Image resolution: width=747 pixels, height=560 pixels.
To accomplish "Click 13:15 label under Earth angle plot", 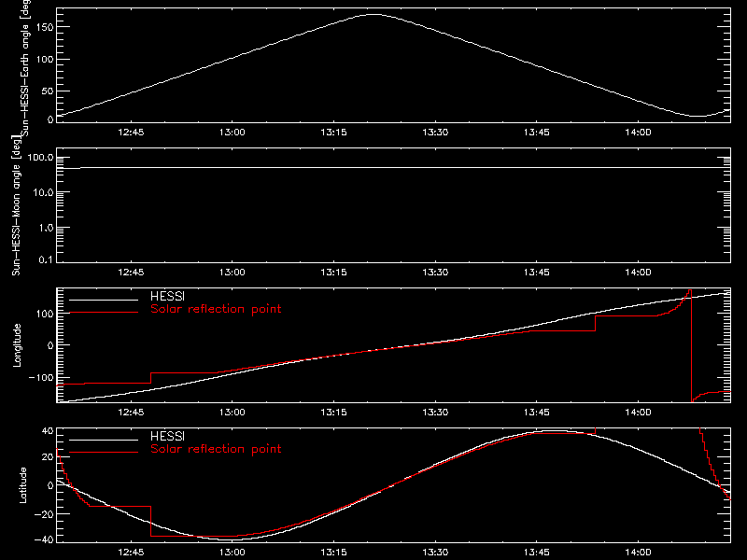I will 333,133.
